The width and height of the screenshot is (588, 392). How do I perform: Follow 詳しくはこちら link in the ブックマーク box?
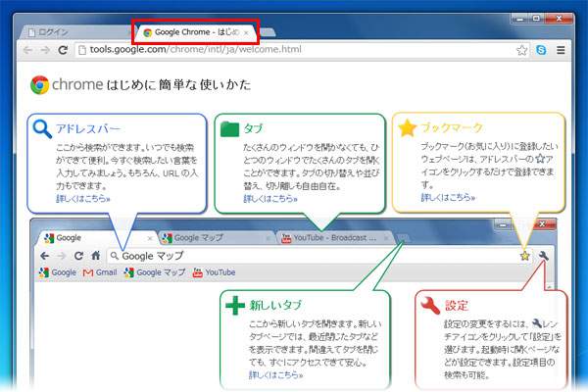tap(448, 197)
